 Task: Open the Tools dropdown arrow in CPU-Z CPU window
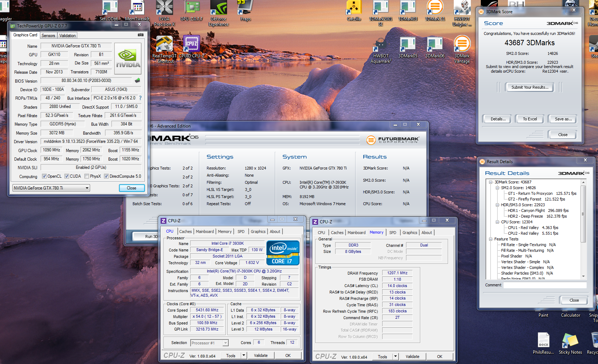click(x=244, y=355)
